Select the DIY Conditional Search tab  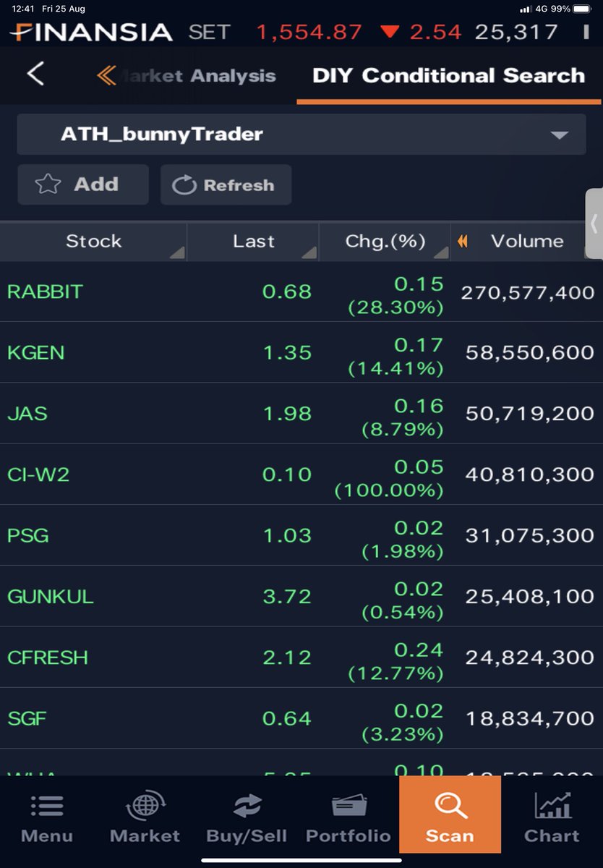[448, 75]
